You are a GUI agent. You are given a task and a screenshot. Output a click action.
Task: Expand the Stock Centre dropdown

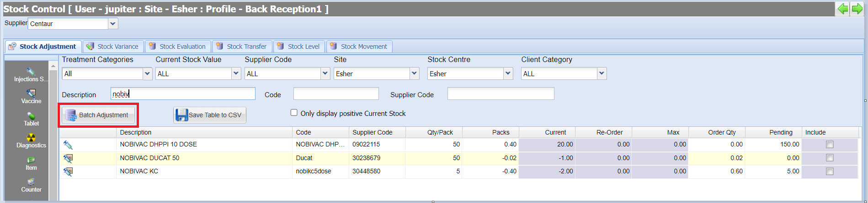(508, 73)
